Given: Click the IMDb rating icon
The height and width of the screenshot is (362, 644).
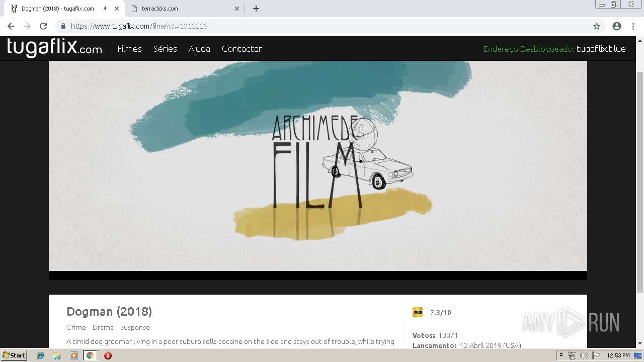Looking at the screenshot, I should pyautogui.click(x=418, y=312).
